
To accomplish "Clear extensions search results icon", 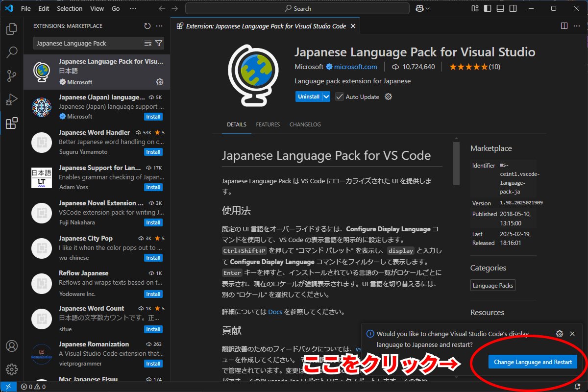I will click(x=148, y=44).
